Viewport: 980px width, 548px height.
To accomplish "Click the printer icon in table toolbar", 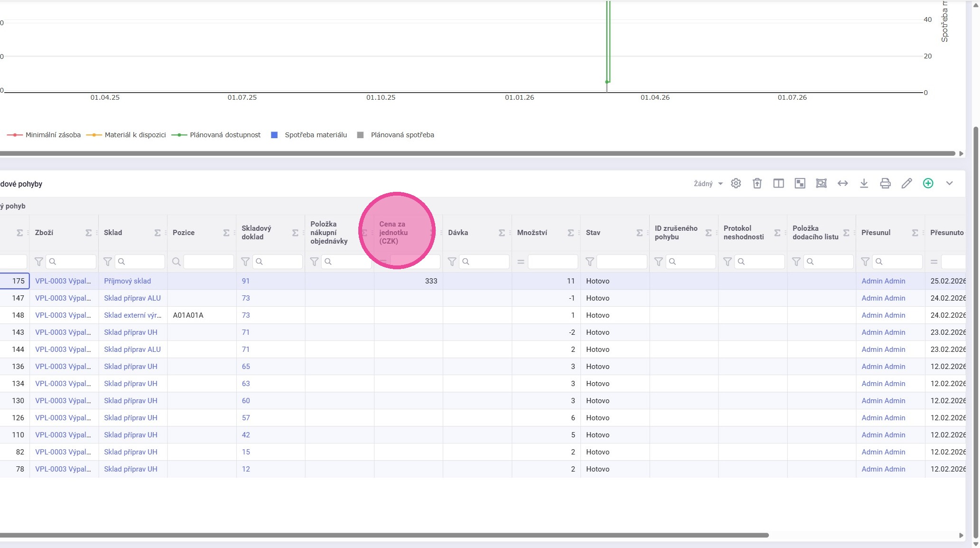I will [x=885, y=183].
